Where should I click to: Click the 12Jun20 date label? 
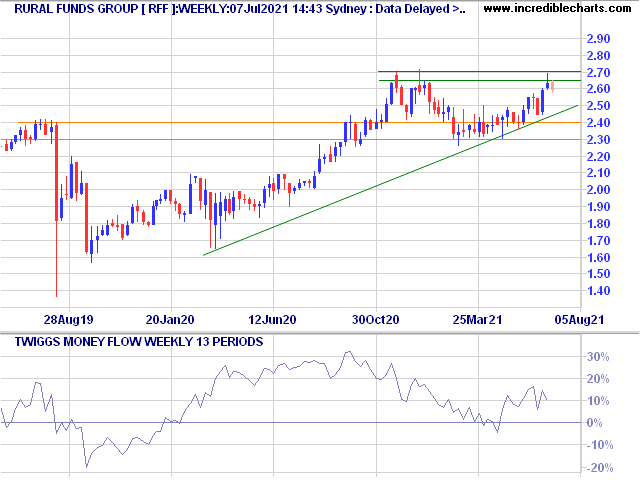[272, 320]
